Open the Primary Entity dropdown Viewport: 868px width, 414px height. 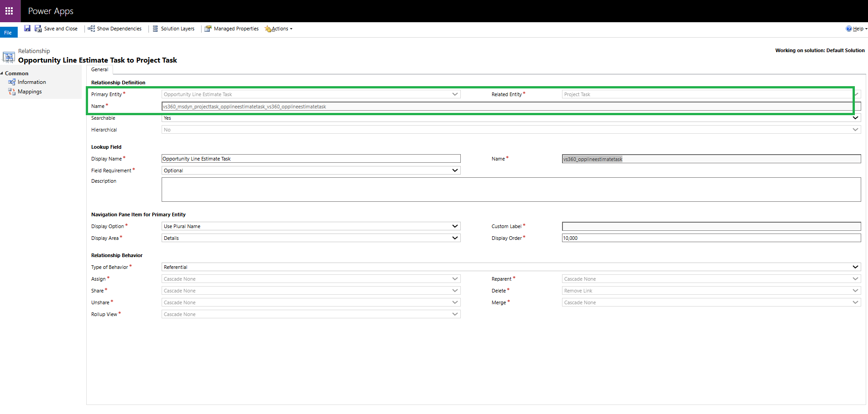point(311,94)
